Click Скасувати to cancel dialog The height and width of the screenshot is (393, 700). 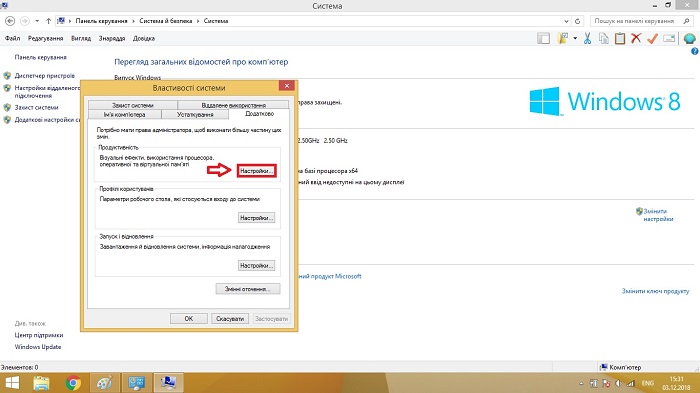[x=230, y=318]
